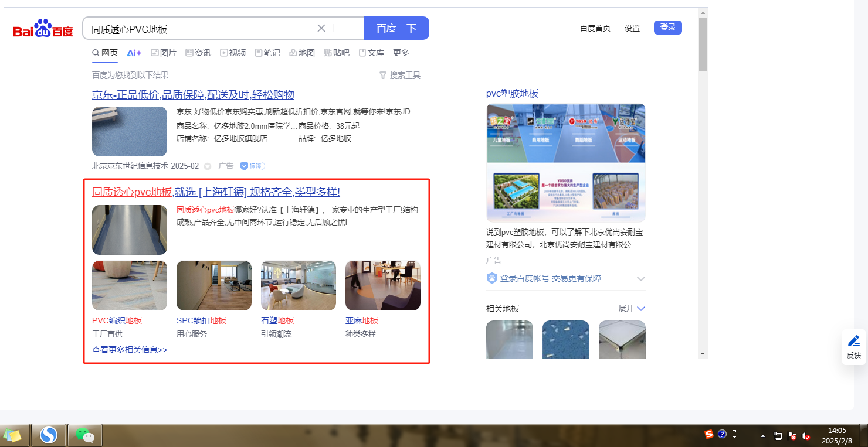Click the Sogou input method tray icon
Screen dimensions: 868x447
[709, 434]
